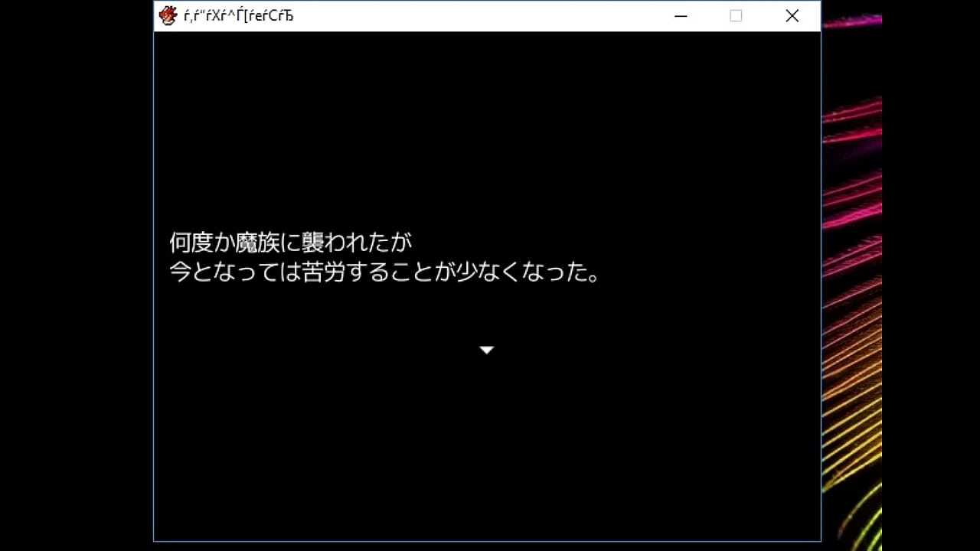Screen dimensions: 980x551
Task: Click black game area below the arrow
Action: tap(486, 452)
